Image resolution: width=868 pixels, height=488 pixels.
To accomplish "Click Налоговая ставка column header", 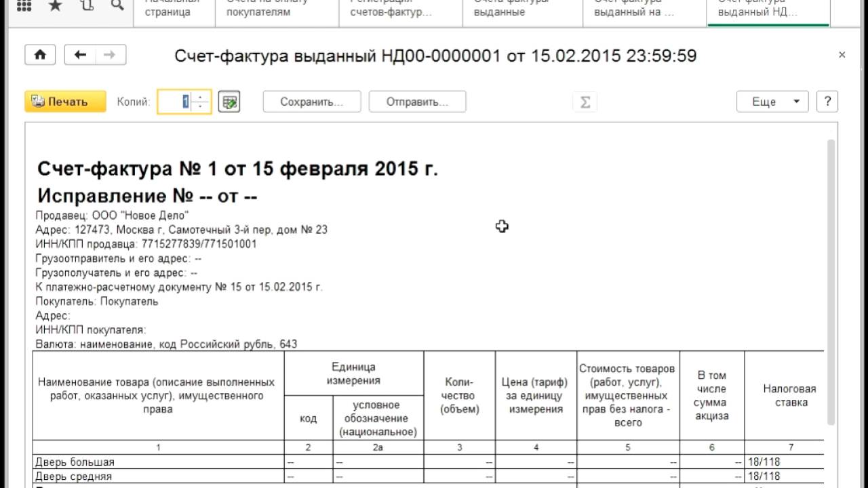I will (x=785, y=396).
